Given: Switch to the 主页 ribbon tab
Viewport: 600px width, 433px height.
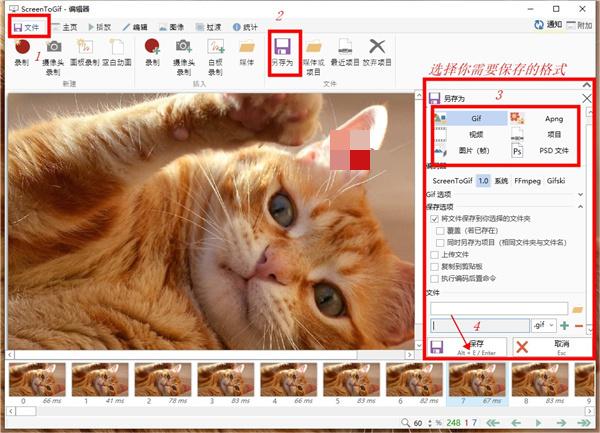Looking at the screenshot, I should click(65, 27).
